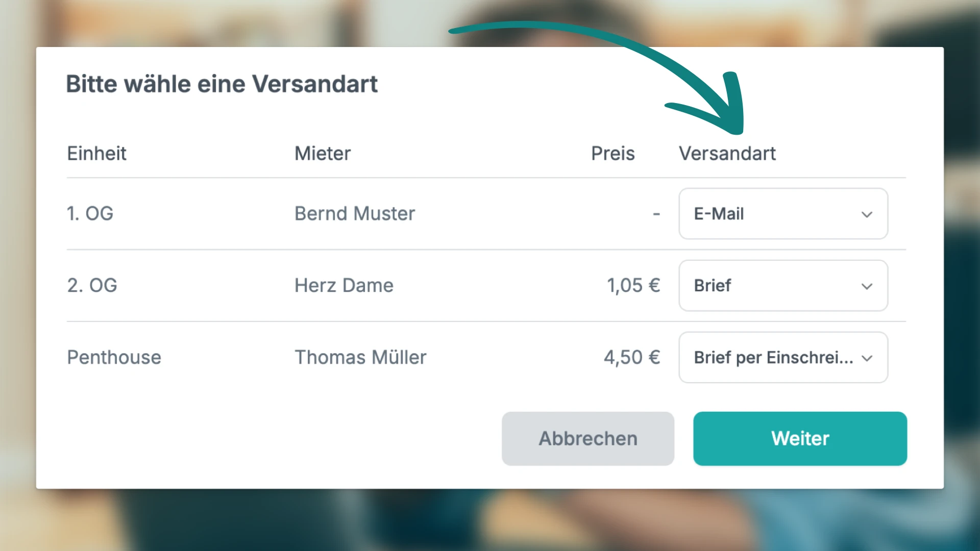
Task: Select the Penthouse unit cell
Action: (x=114, y=358)
